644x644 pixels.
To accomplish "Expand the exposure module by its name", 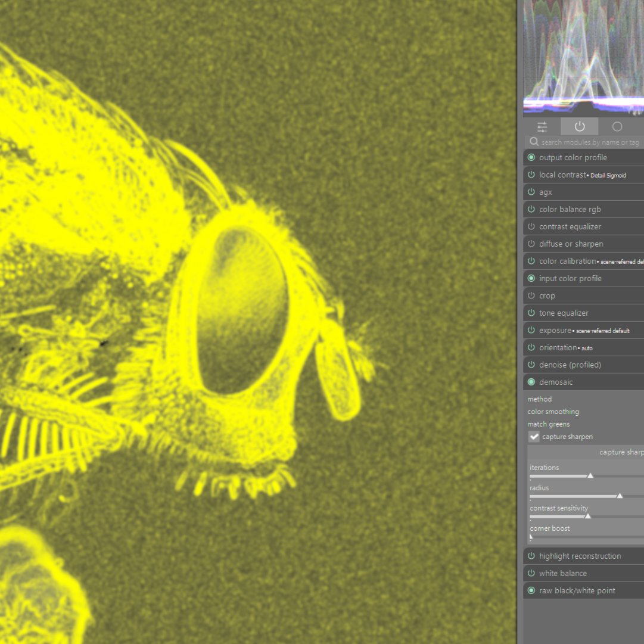I will (555, 330).
